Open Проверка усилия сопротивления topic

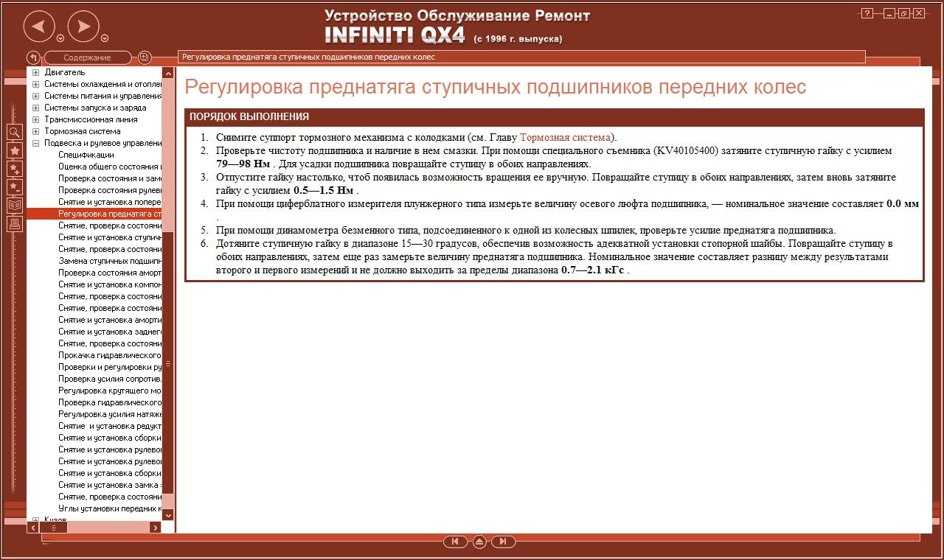[110, 379]
